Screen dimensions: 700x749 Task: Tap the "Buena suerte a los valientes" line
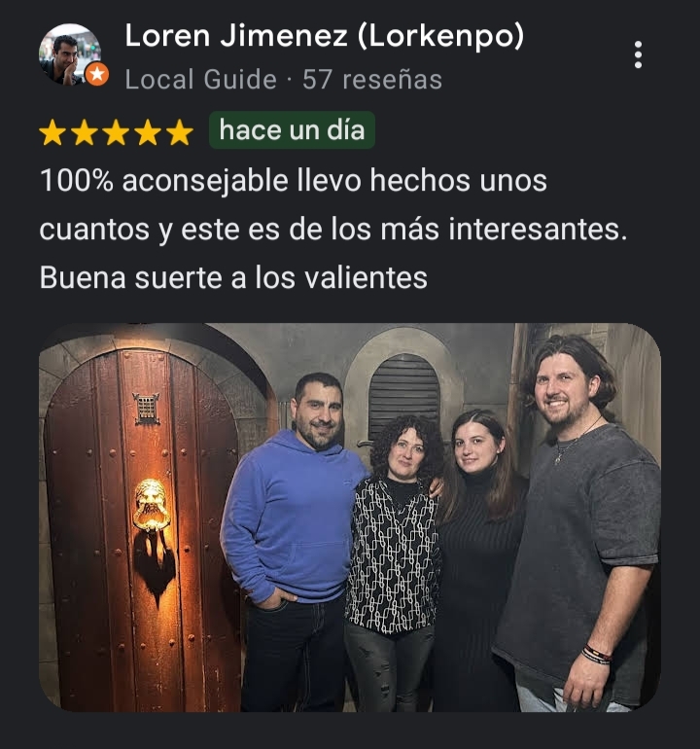pos(233,278)
